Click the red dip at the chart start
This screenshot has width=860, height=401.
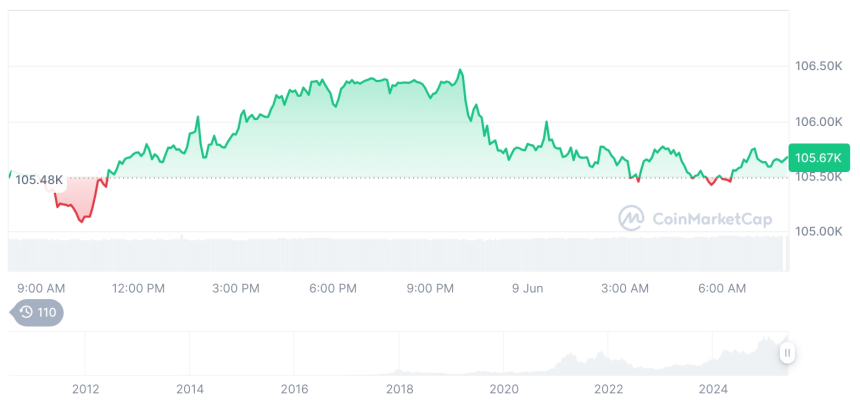pos(81,219)
